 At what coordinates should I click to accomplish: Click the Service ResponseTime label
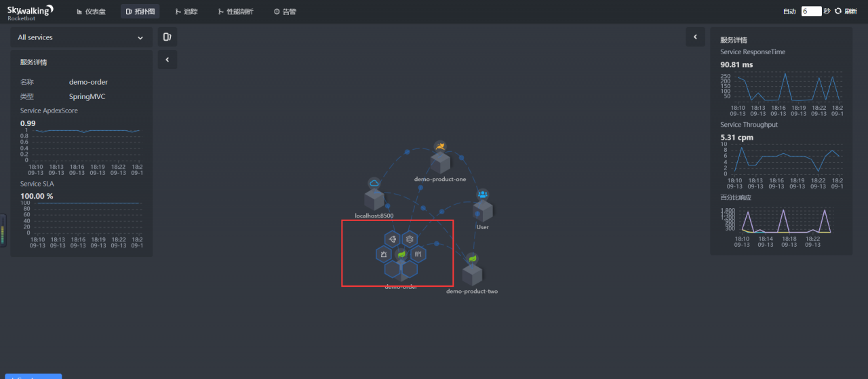(753, 52)
